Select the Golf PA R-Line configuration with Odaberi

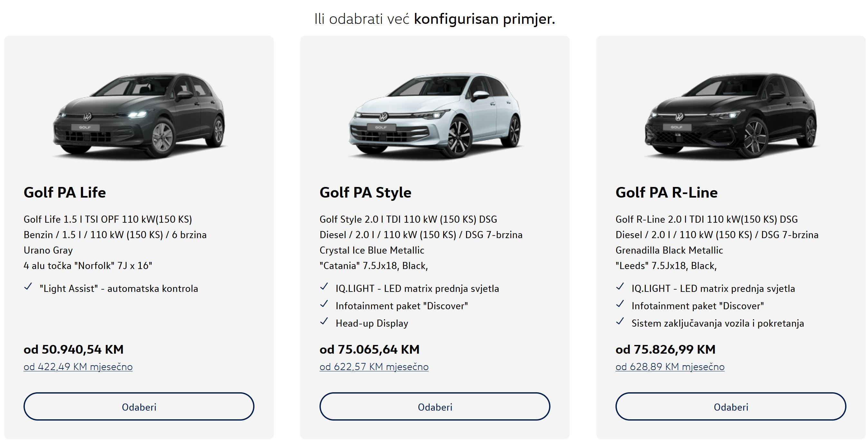tap(731, 407)
